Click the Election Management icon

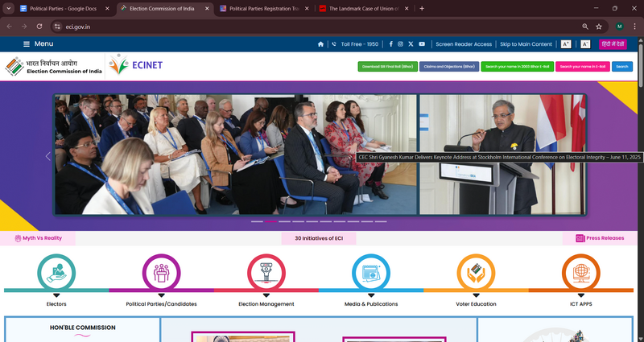click(266, 272)
